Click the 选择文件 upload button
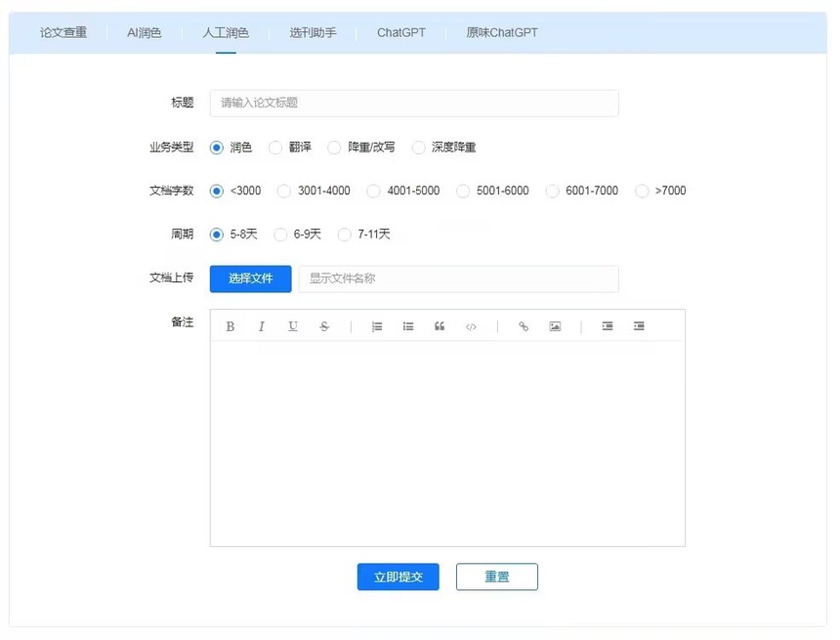The height and width of the screenshot is (640, 840). point(251,278)
